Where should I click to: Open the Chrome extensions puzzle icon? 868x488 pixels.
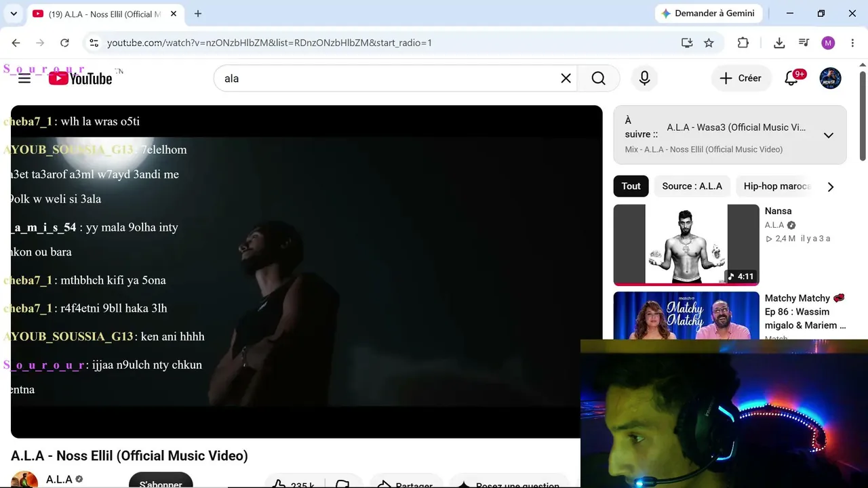(743, 43)
